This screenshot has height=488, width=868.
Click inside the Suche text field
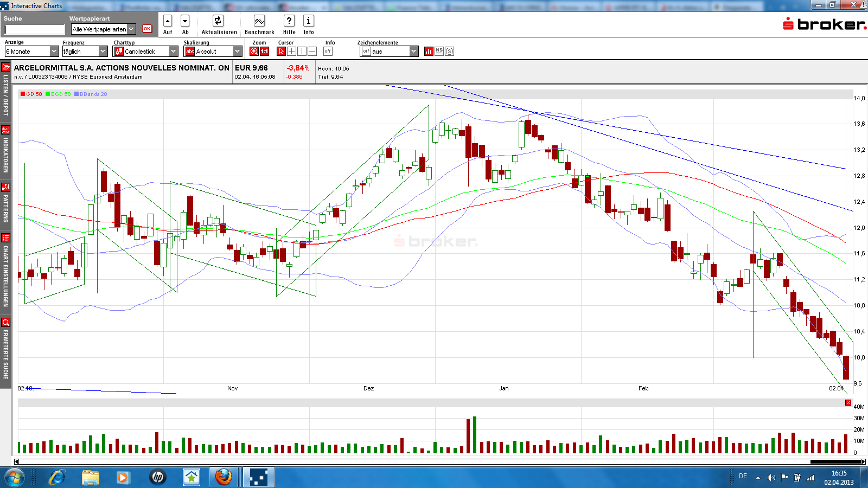(34, 29)
